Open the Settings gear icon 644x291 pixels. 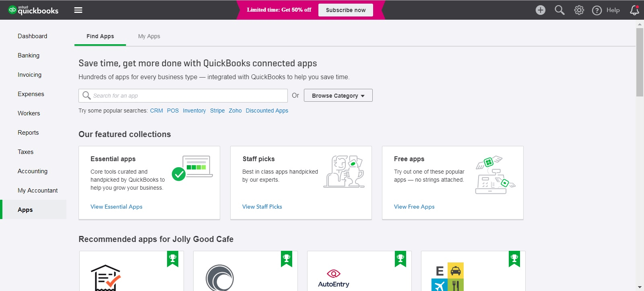pyautogui.click(x=579, y=10)
